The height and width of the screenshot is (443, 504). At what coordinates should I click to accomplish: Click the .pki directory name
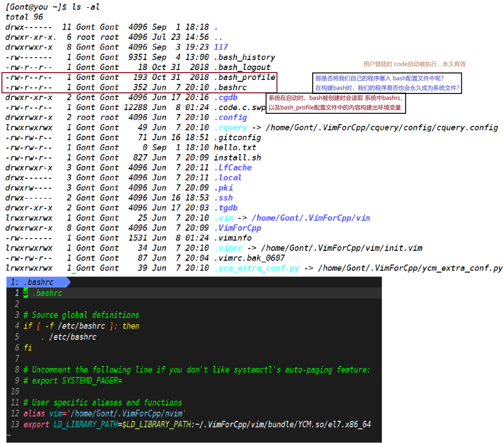(x=224, y=188)
